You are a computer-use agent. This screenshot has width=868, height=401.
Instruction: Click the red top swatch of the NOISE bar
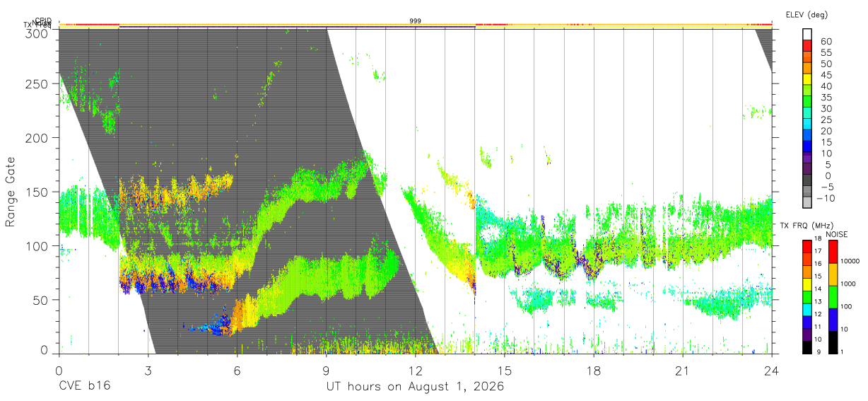click(x=832, y=252)
